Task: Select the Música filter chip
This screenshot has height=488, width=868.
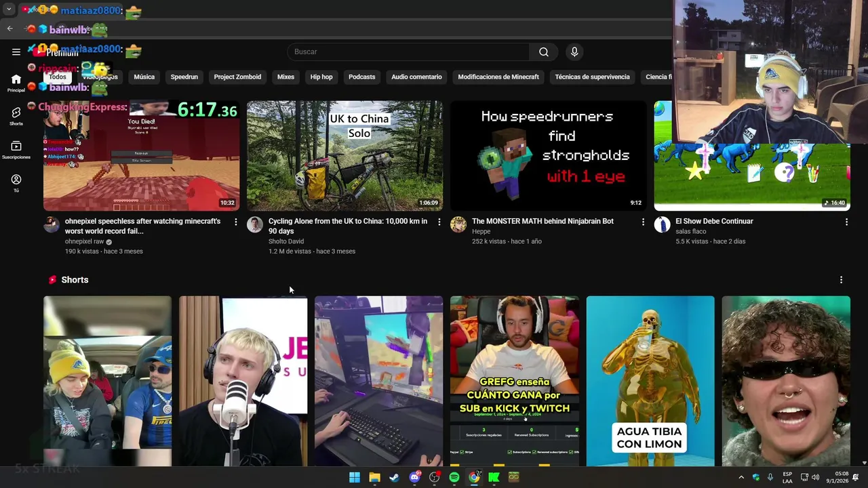Action: (144, 77)
